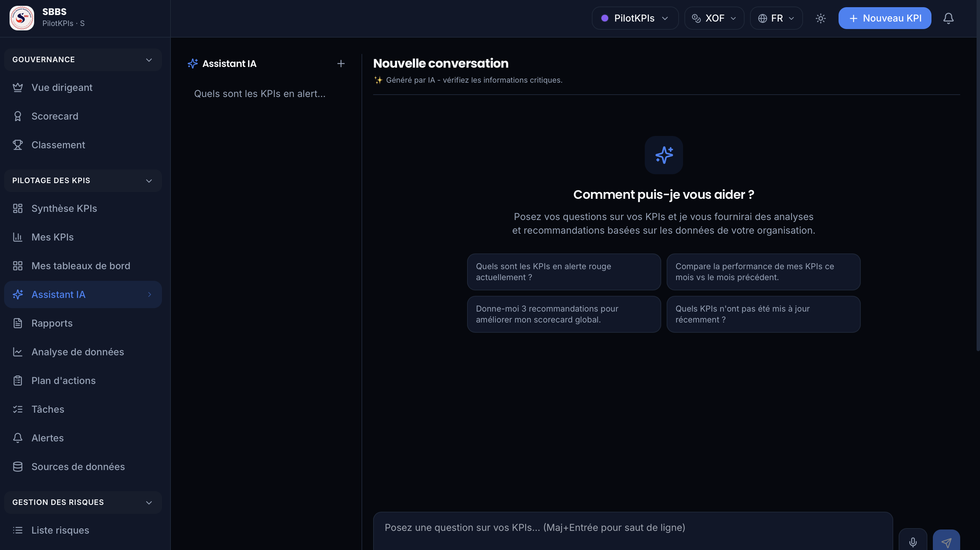This screenshot has height=550, width=980.
Task: Click the 'PilotKPIs · S' subtitle text
Action: (x=64, y=24)
